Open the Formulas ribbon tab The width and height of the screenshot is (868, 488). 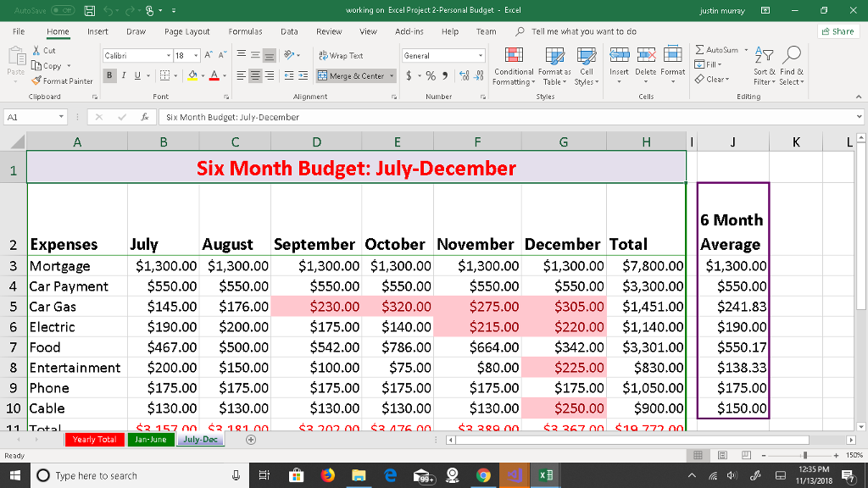pos(245,31)
